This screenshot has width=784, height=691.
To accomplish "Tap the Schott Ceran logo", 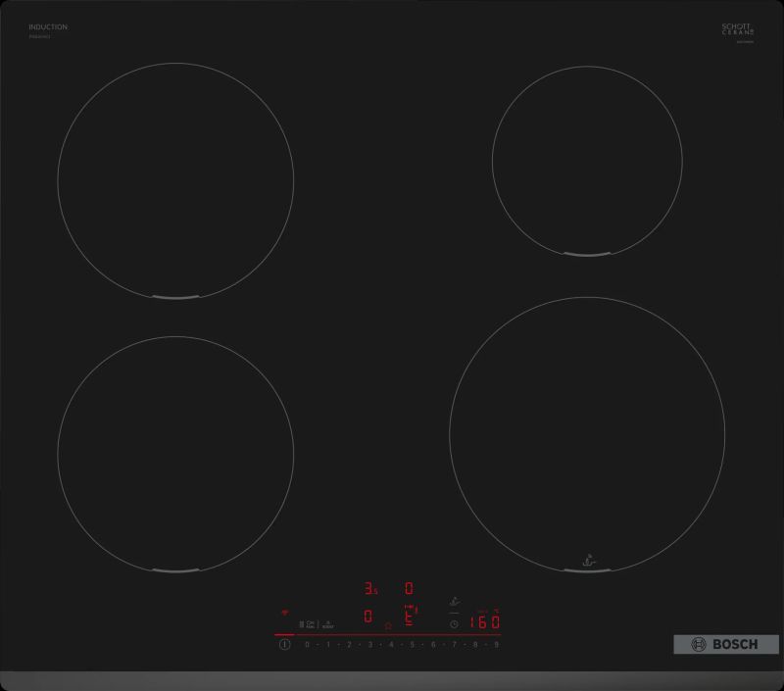I will pos(737,29).
